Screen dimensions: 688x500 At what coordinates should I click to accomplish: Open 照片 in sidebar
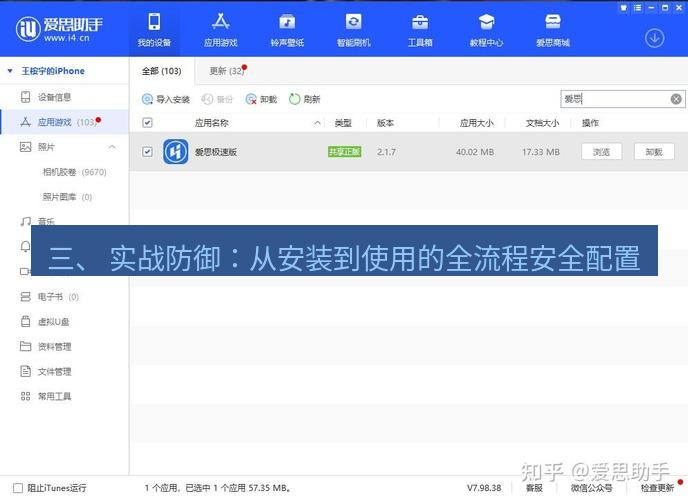[46, 147]
